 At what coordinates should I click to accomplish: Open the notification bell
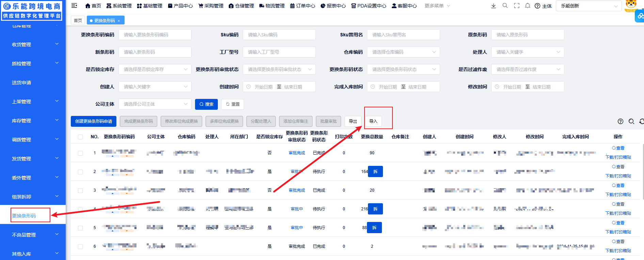point(528,6)
